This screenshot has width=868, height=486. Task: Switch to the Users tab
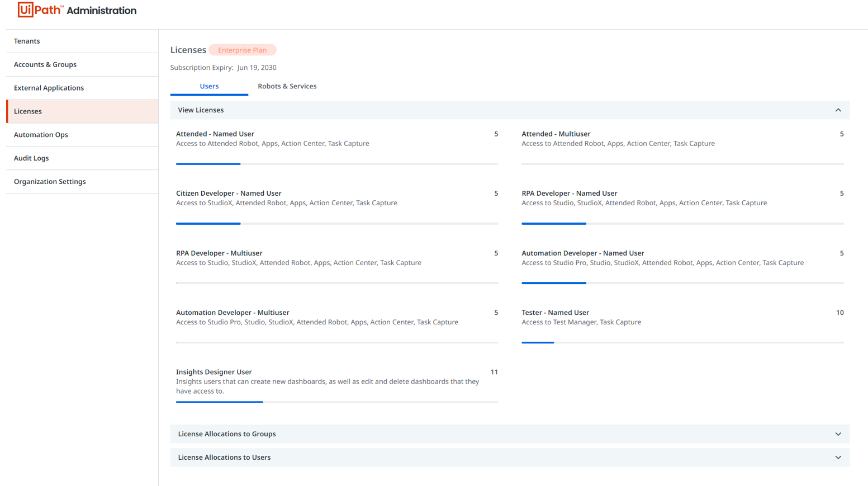pos(209,86)
